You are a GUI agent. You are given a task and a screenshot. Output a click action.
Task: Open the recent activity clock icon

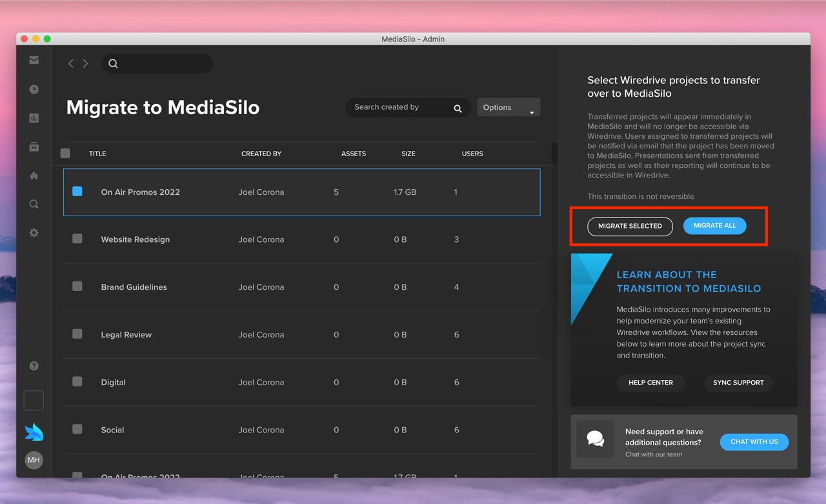pyautogui.click(x=34, y=90)
